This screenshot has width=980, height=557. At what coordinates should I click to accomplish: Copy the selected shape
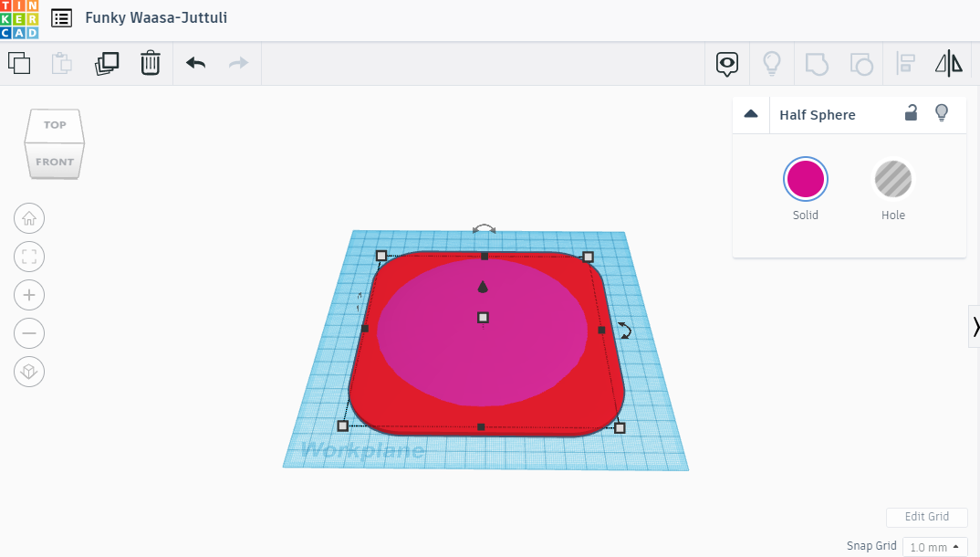tap(19, 63)
